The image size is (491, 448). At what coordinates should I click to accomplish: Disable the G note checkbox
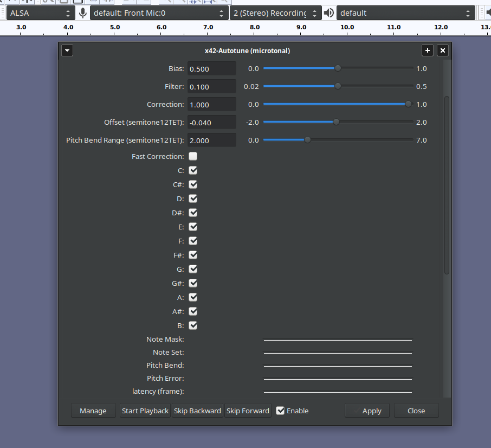pos(193,269)
